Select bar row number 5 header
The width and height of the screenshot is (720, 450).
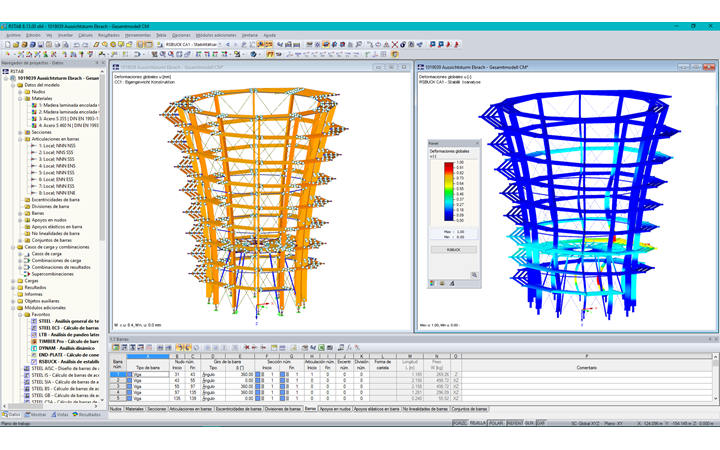[118, 399]
